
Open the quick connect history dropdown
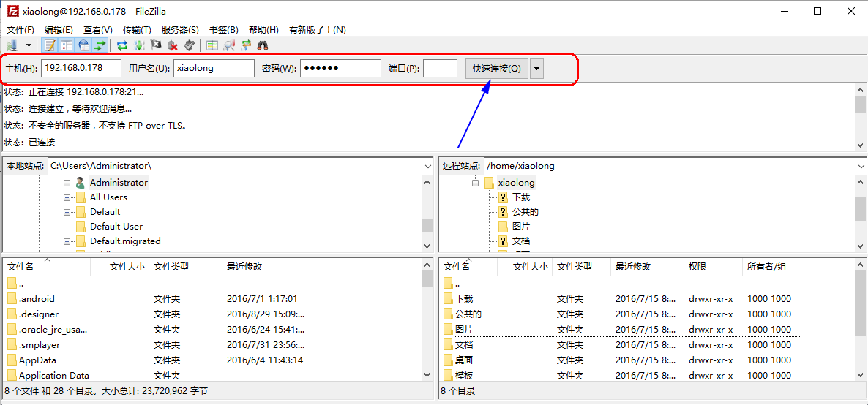click(537, 69)
